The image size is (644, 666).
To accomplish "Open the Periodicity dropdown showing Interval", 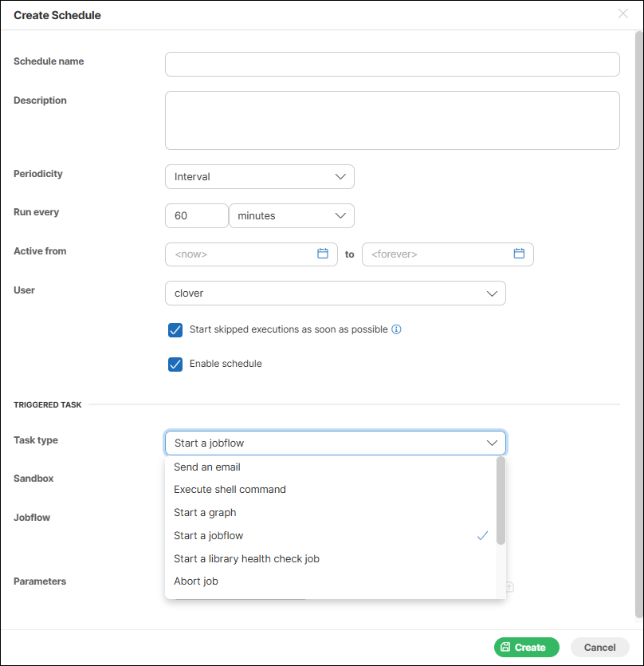I will coord(259,176).
